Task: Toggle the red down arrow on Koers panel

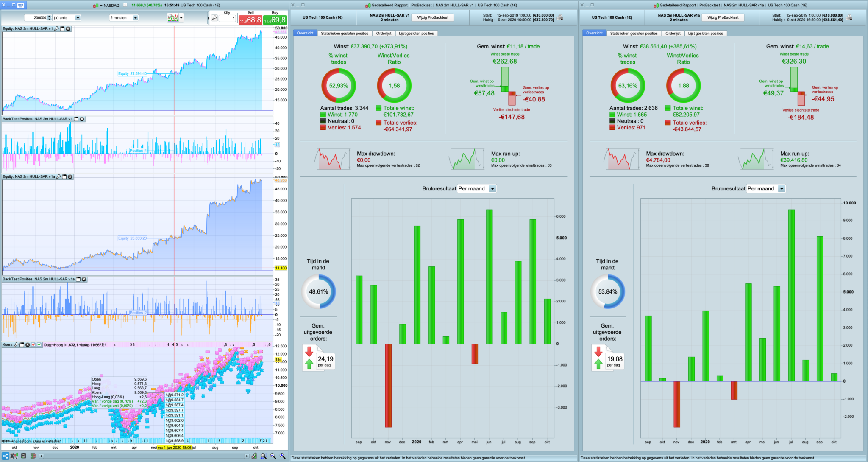Action: (x=33, y=345)
